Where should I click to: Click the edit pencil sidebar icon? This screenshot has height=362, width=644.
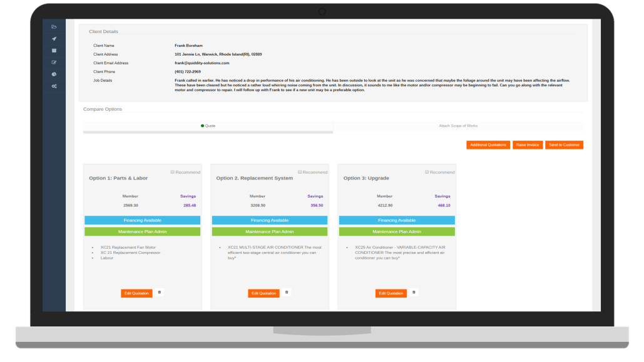[54, 63]
